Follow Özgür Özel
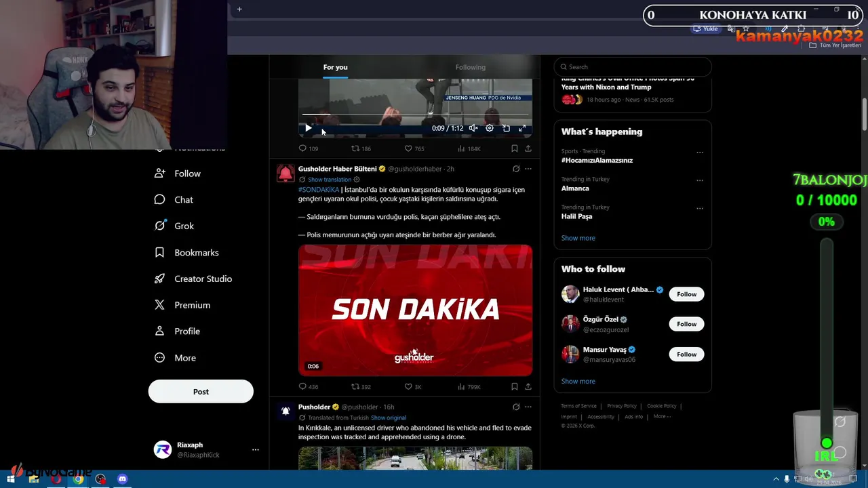 pyautogui.click(x=686, y=324)
